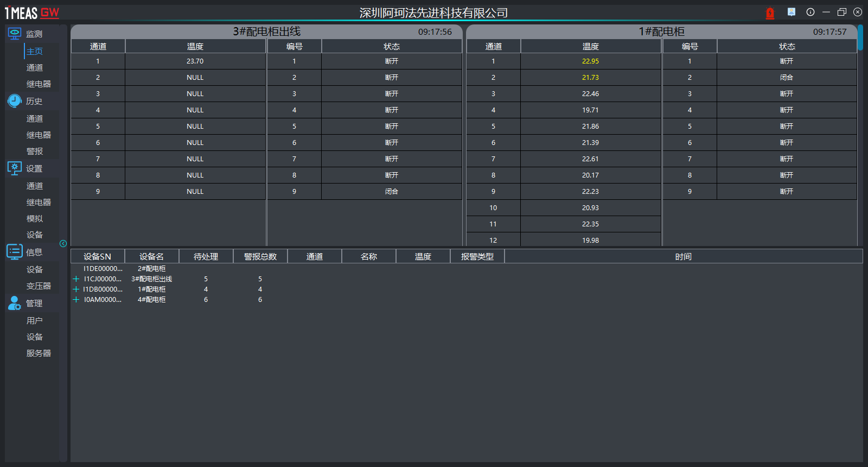Click the 设置 gear monitor icon
Viewport: 868px width, 467px height.
tap(15, 168)
